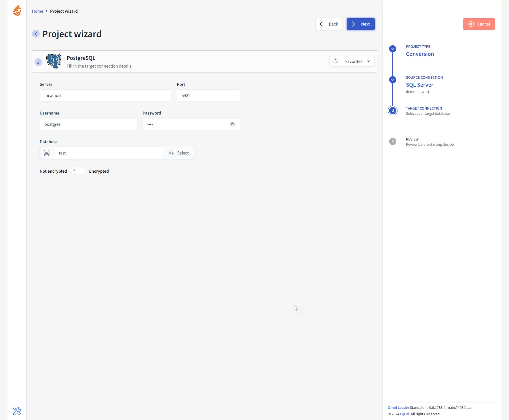Open the tools wrench icon in sidebar
509x420 pixels.
coord(17,411)
